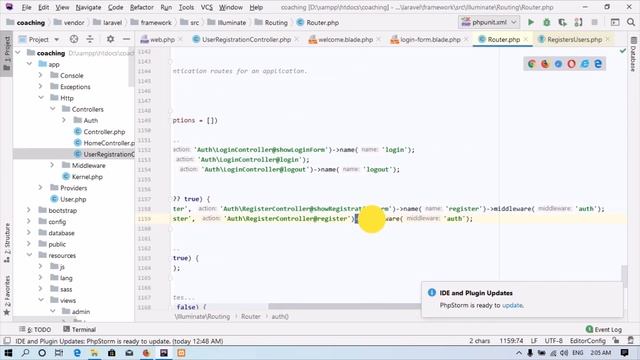Run the phpunit.xml configuration
Screen dimensions: 640x360
point(531,22)
